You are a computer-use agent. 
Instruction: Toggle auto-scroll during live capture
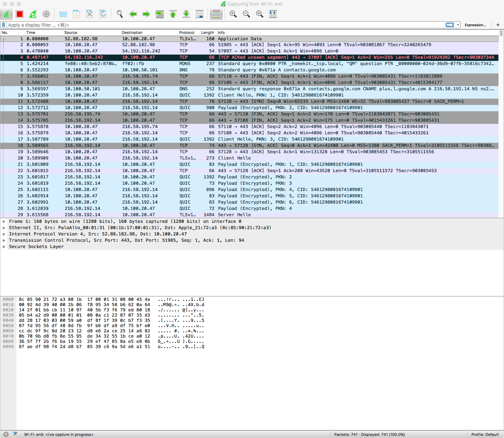199,14
